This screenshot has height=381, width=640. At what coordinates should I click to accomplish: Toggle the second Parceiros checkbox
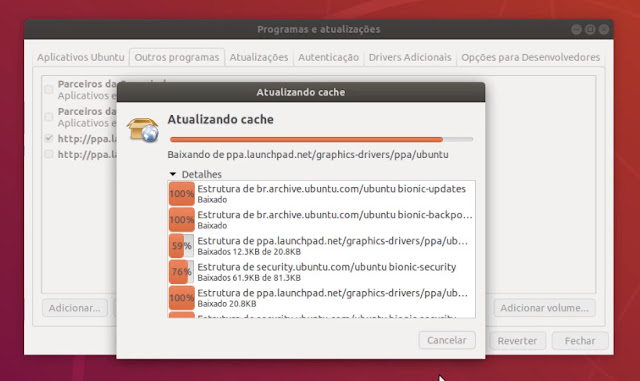click(49, 117)
